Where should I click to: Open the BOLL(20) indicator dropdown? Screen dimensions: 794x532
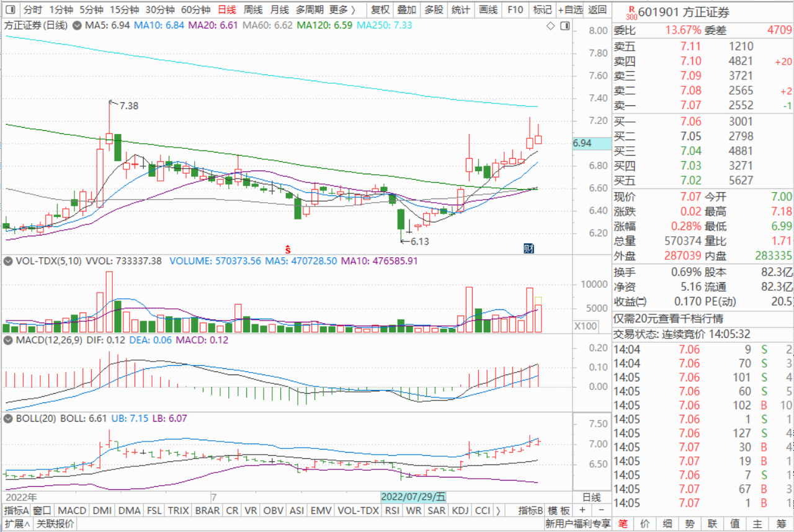(x=7, y=419)
